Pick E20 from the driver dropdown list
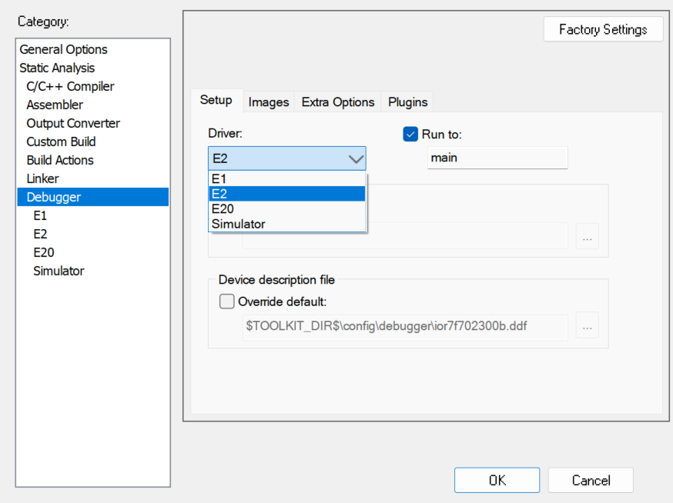The width and height of the screenshot is (673, 503). (x=286, y=209)
